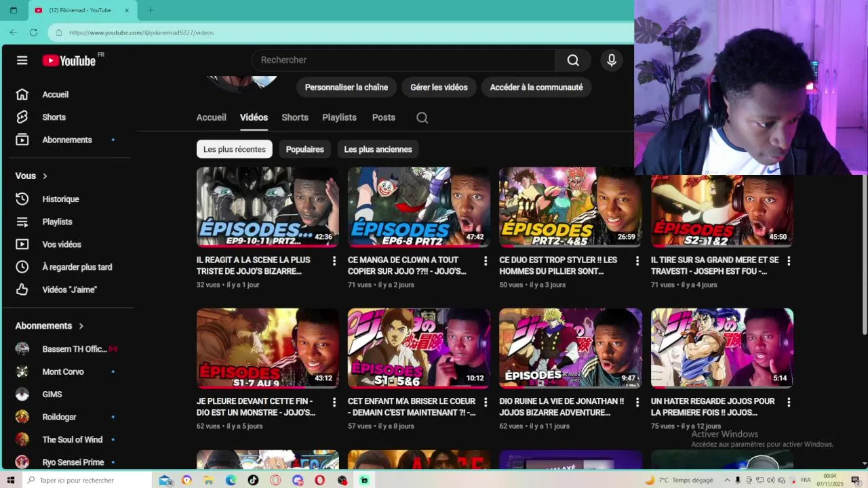Viewport: 868px width, 488px height.
Task: Click the Windows taskbar search box
Action: (88, 480)
